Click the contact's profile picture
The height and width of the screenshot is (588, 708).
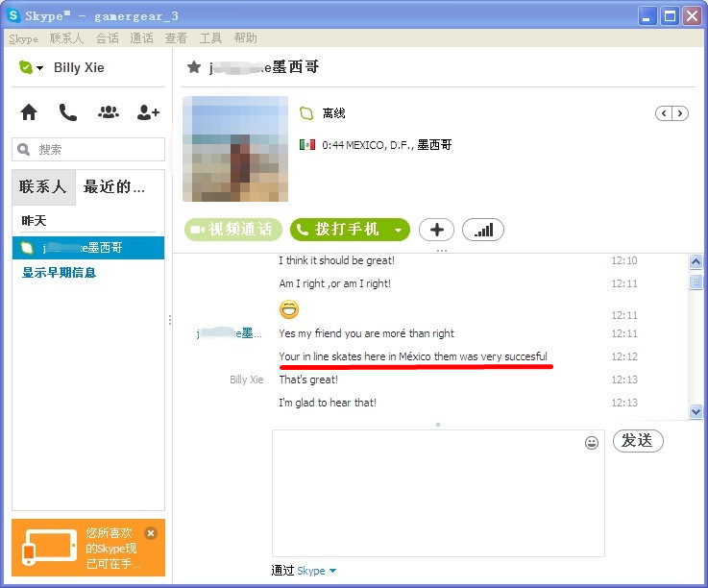click(x=235, y=149)
